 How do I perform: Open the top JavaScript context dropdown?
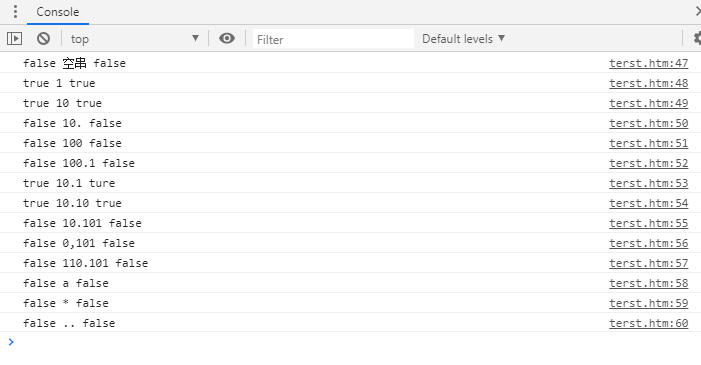click(x=135, y=39)
